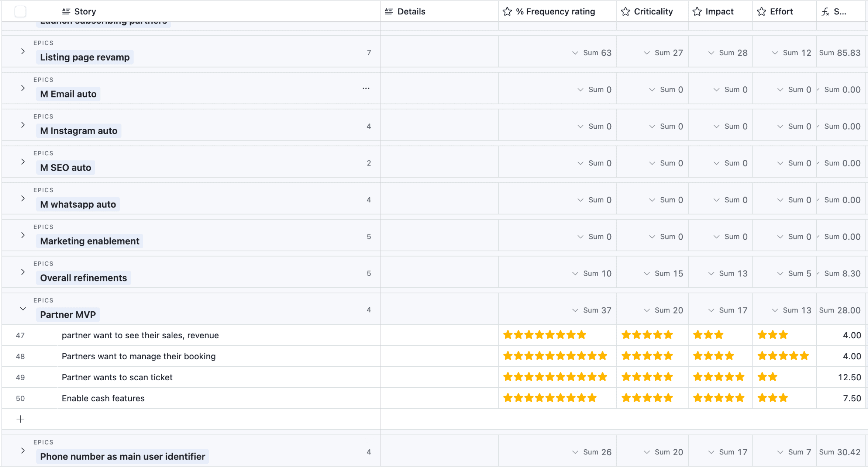Set Effort rating to fifth star, row 47
The image size is (868, 467).
click(804, 335)
